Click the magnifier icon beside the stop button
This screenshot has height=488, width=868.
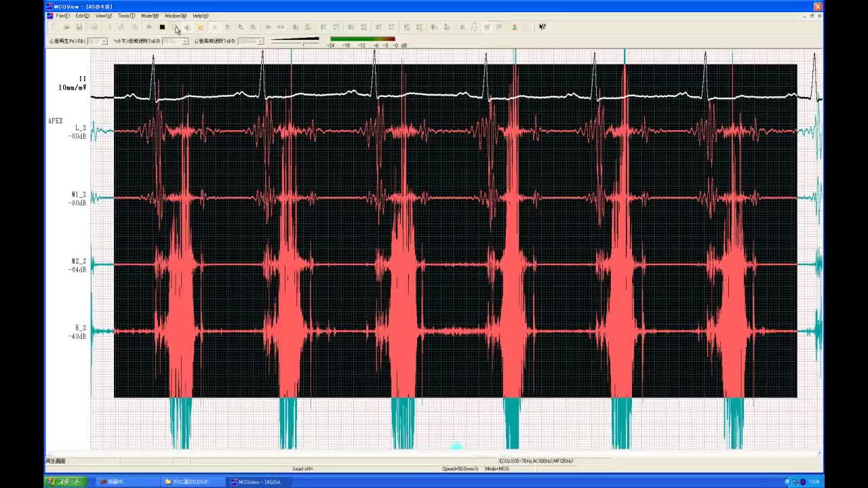175,27
